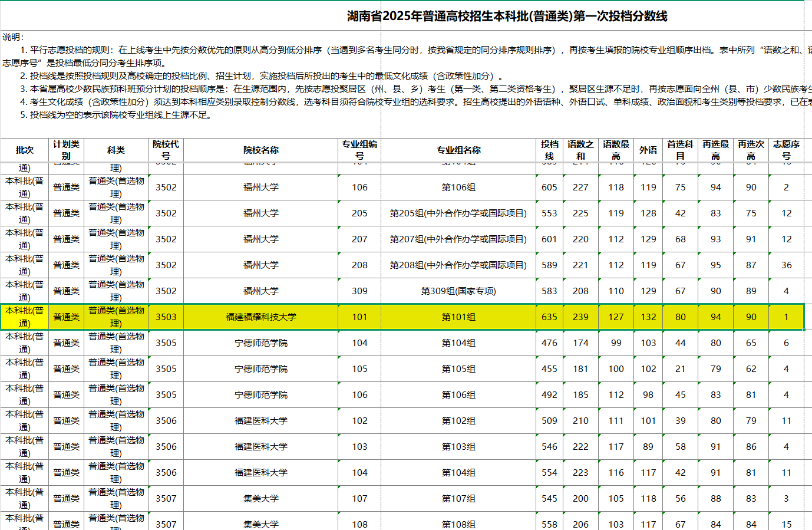Click the 第105组 group name cell
The image size is (812, 530).
[458, 369]
